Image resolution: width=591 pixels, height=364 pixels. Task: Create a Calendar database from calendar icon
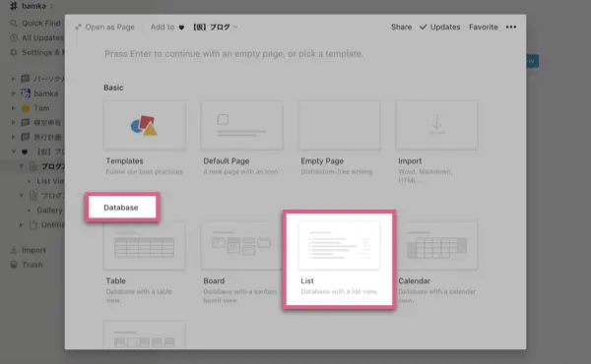(x=436, y=245)
